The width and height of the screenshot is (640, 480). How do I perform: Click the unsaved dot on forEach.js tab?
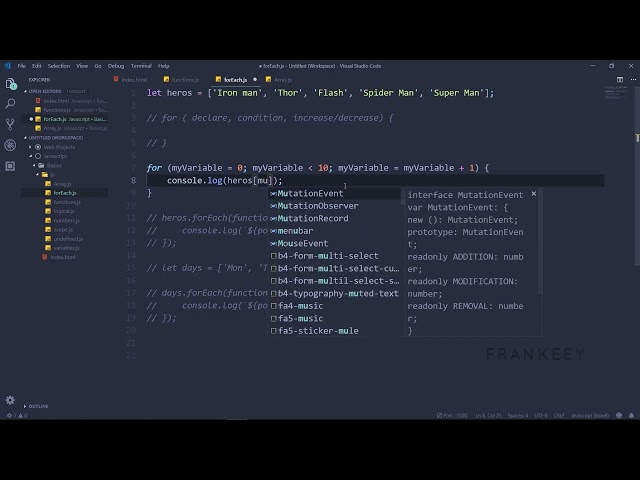point(255,80)
